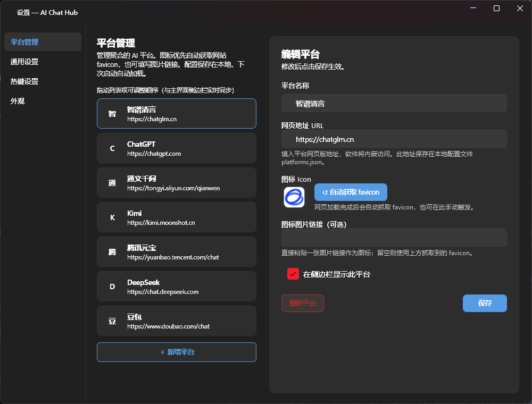Focus the 平台名称 input field

point(394,103)
